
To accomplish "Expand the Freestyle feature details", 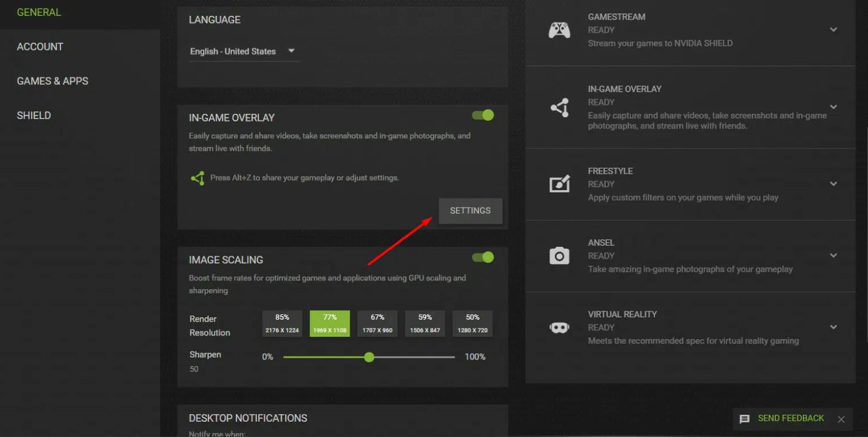I will tap(833, 184).
